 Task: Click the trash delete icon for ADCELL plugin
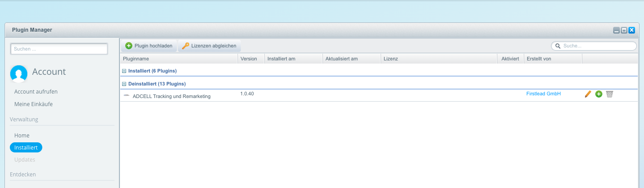click(x=610, y=94)
